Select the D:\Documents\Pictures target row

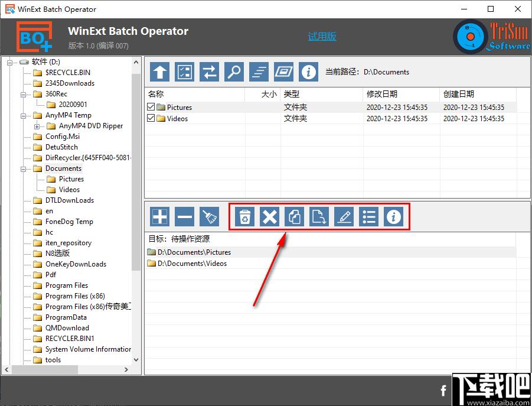(330, 252)
